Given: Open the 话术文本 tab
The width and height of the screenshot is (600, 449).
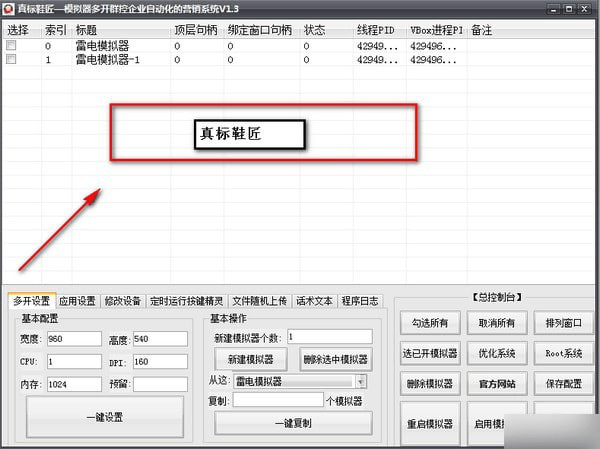Looking at the screenshot, I should click(x=315, y=301).
